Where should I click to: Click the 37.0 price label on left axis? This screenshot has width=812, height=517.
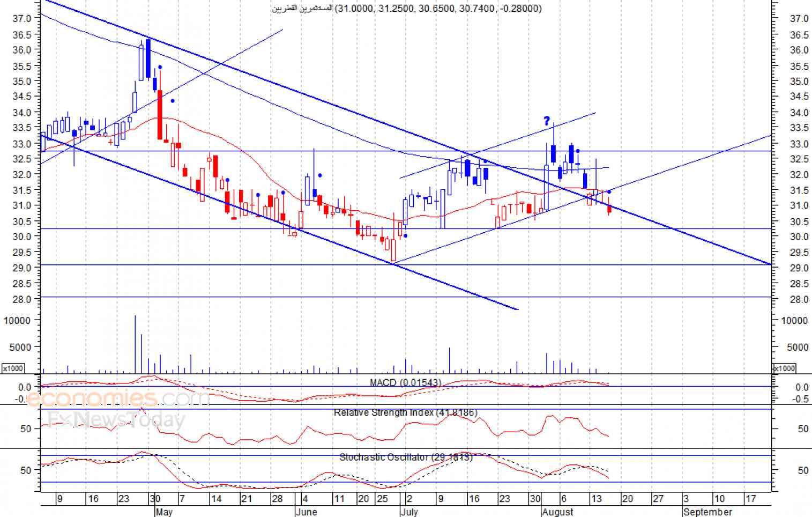pos(22,18)
